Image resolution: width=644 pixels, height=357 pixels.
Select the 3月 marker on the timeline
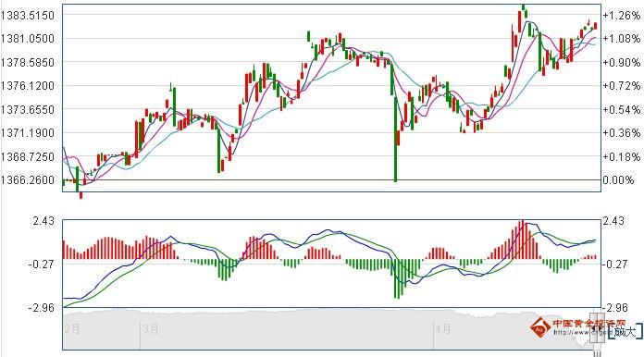coord(150,328)
